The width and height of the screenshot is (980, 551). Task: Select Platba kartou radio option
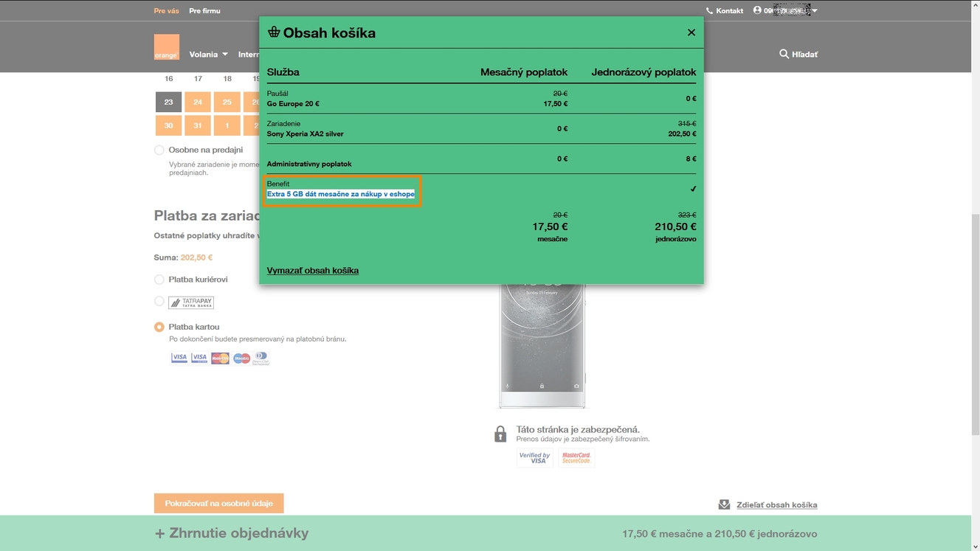[159, 327]
